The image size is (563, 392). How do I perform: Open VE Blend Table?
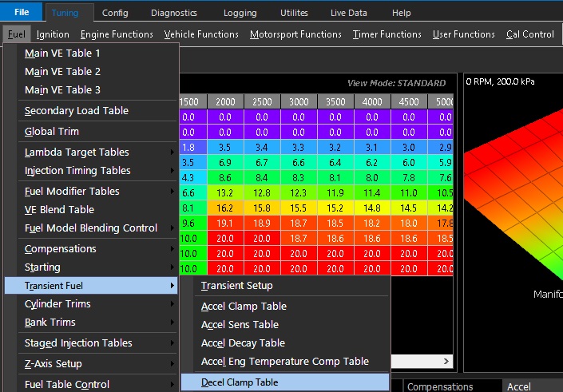91,210
